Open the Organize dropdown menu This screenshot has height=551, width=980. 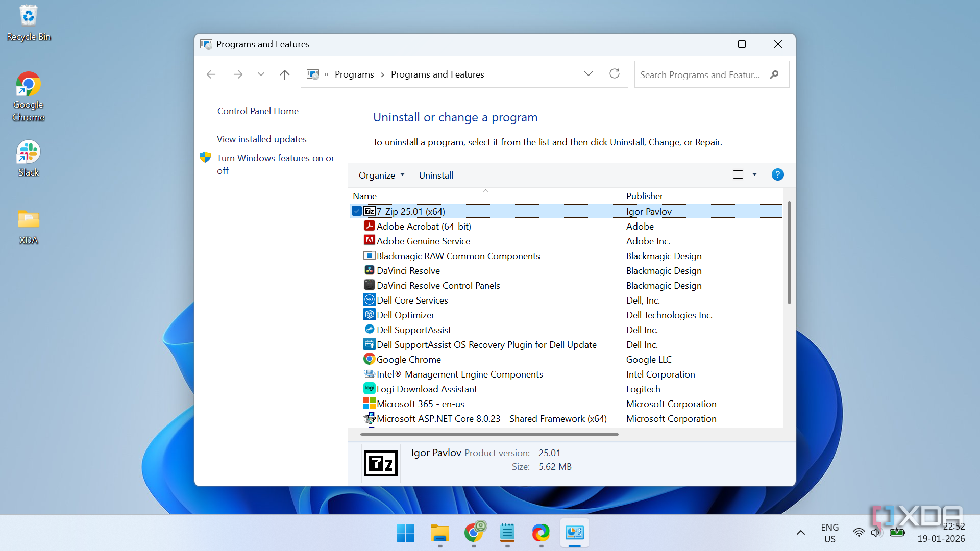(381, 175)
